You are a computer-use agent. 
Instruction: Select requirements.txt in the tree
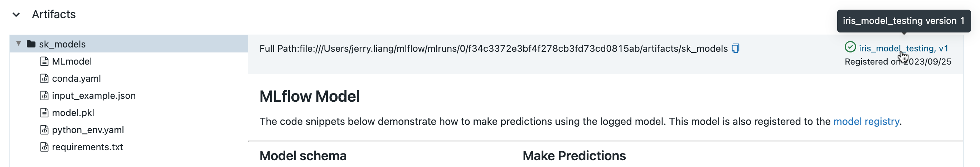(x=87, y=147)
